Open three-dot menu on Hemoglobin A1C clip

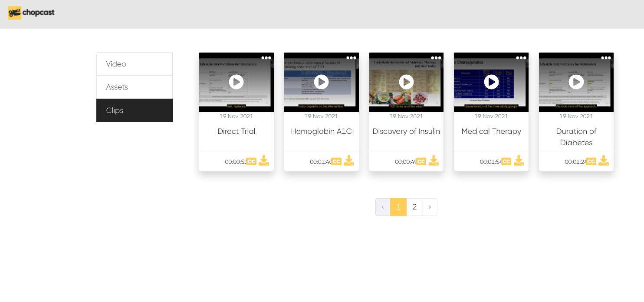point(351,58)
